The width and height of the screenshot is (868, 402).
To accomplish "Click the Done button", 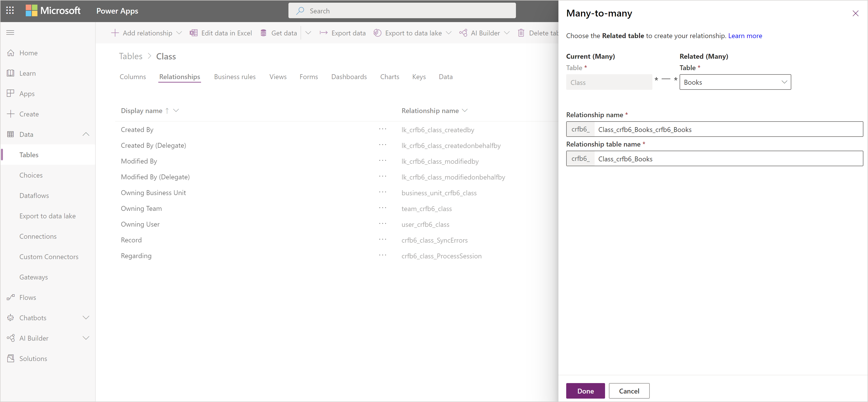I will tap(586, 390).
